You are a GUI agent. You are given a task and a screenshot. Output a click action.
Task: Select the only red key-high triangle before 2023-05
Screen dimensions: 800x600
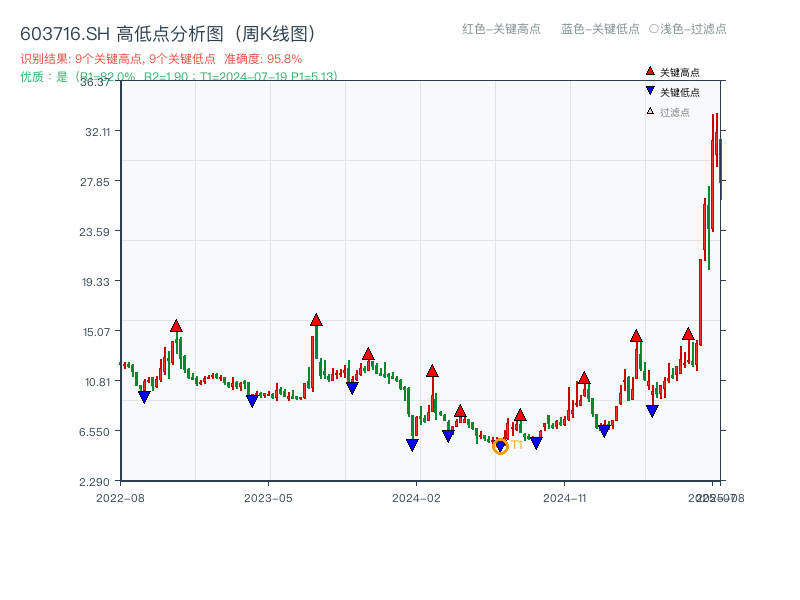coord(176,326)
